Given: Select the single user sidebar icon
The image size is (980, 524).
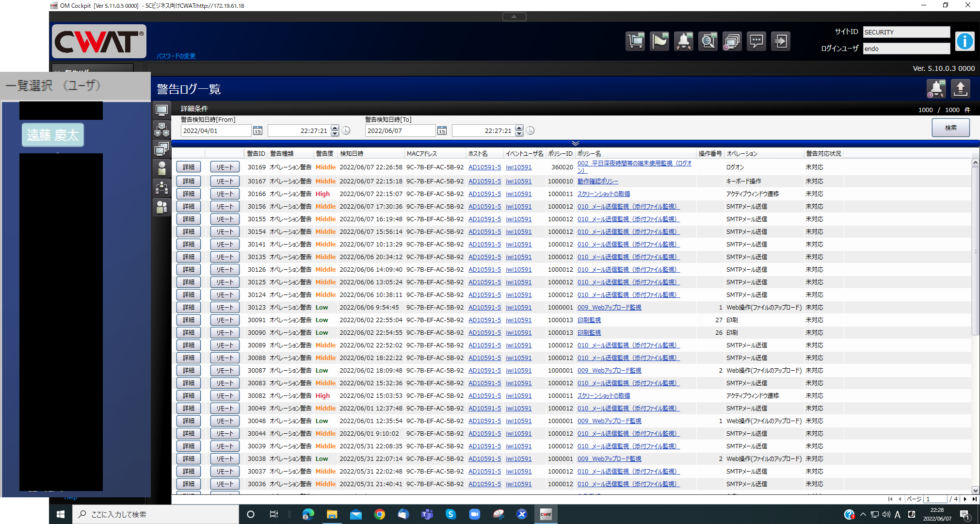Looking at the screenshot, I should (161, 168).
